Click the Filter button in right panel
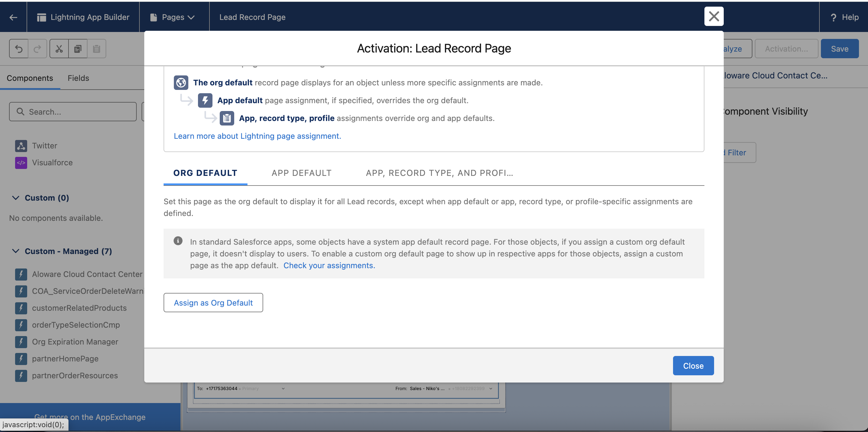 (x=739, y=153)
